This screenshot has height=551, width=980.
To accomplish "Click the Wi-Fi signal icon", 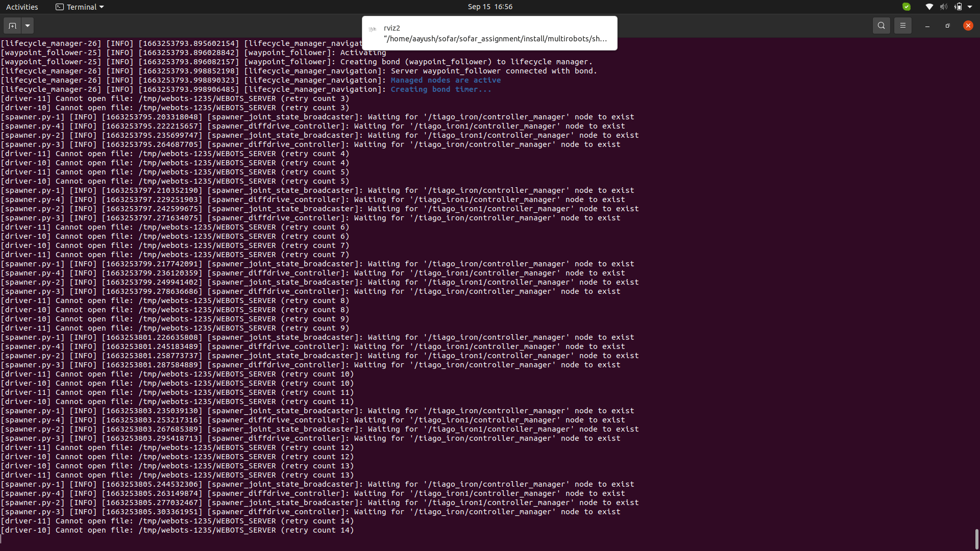I will 929,7.
